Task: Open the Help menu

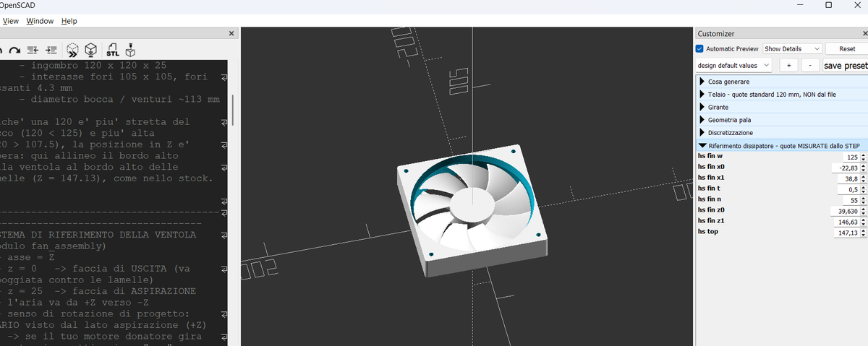Action: pyautogui.click(x=69, y=21)
